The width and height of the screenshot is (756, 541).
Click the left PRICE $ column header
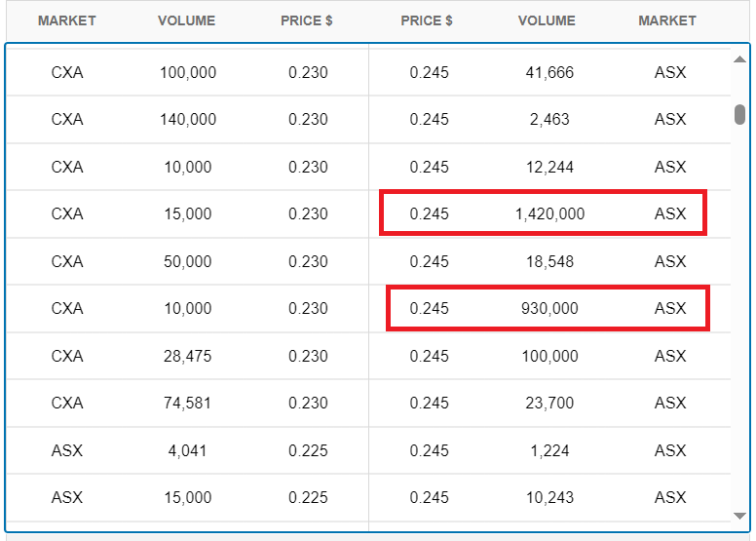coord(307,20)
